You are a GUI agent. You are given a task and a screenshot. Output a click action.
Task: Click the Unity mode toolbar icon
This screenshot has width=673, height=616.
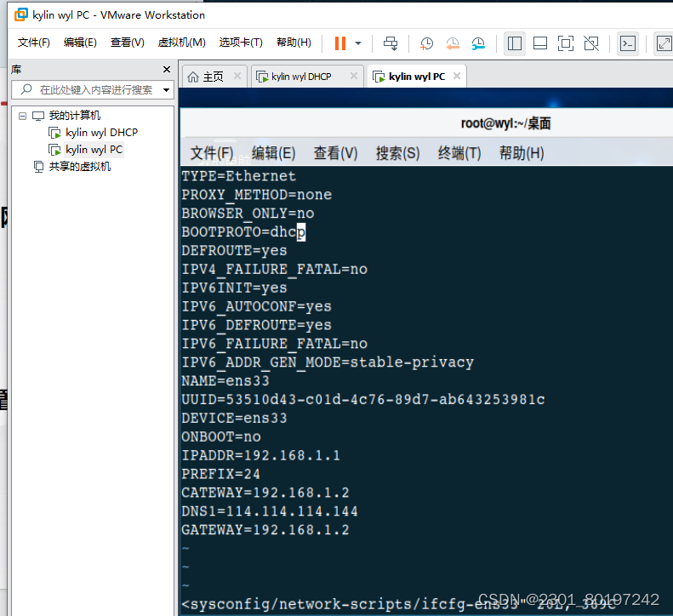click(591, 43)
